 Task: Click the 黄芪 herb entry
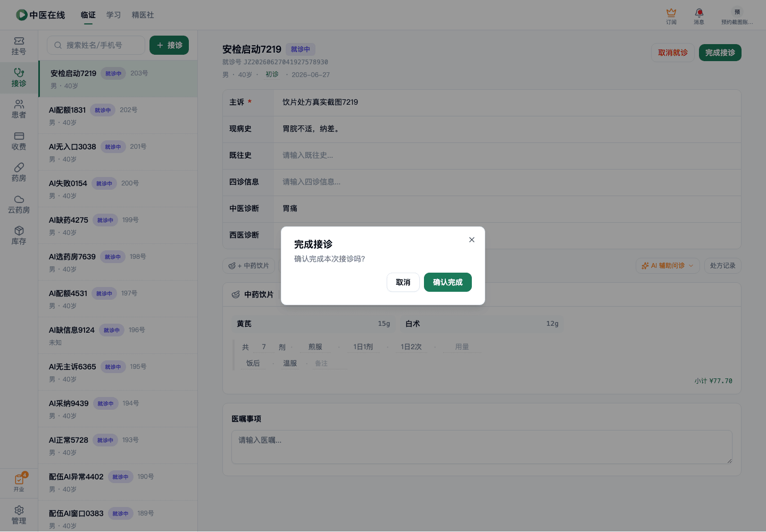point(313,324)
